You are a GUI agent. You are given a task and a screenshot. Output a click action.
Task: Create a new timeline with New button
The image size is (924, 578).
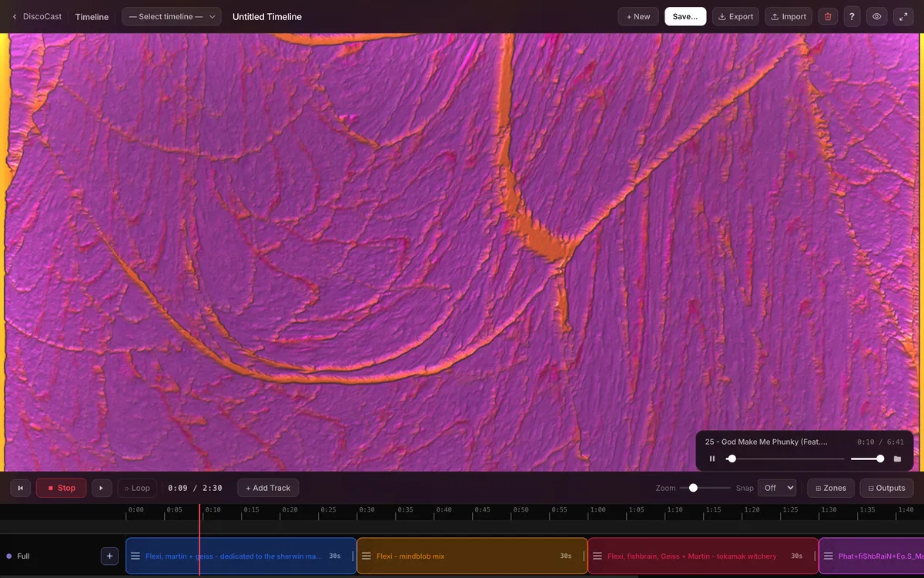[638, 16]
